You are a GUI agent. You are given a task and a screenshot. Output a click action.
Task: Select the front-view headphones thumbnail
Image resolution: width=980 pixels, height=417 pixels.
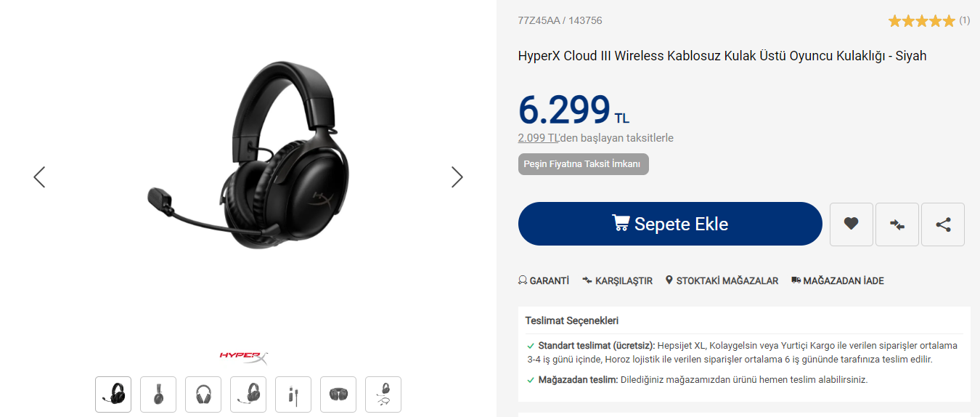203,394
